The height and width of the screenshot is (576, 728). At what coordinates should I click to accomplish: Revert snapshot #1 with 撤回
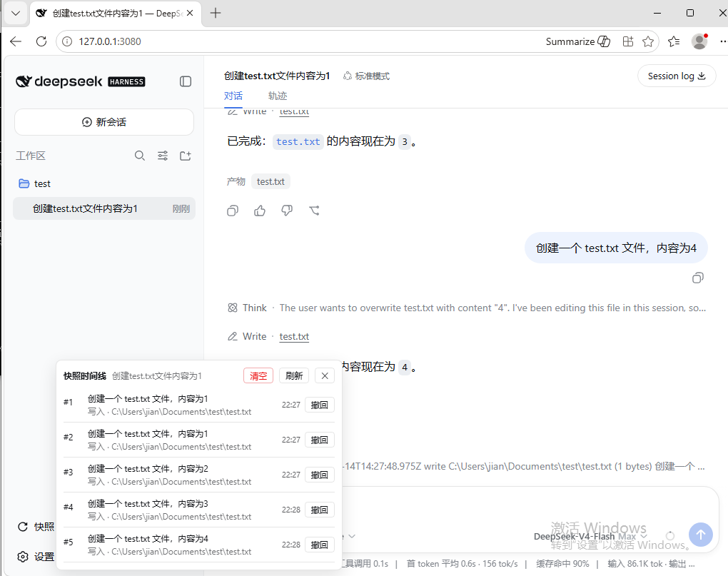[320, 405]
